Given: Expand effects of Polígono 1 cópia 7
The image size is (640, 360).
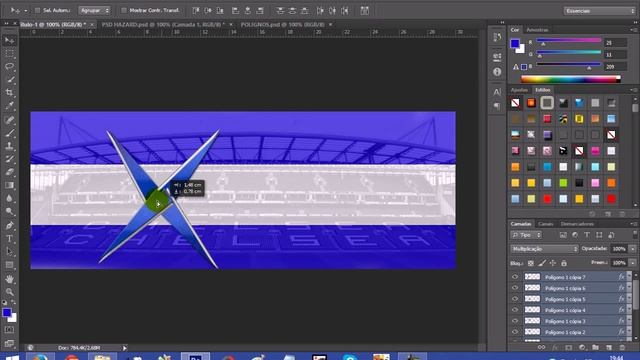Looking at the screenshot, I should click(x=629, y=277).
